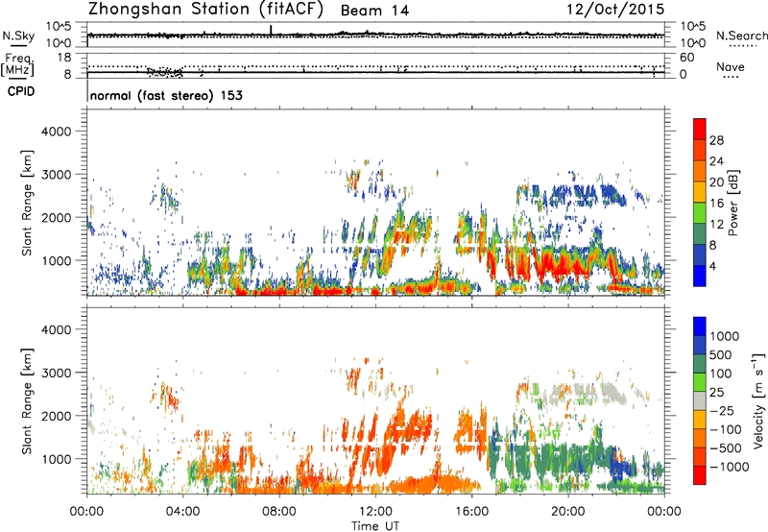
Task: Click the '28' power scale value
Action: 716,140
